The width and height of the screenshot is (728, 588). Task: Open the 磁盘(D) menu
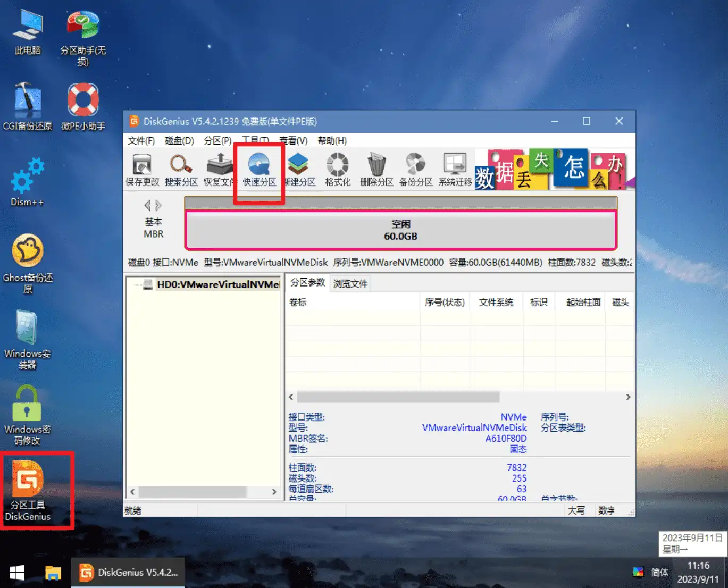[x=179, y=141]
